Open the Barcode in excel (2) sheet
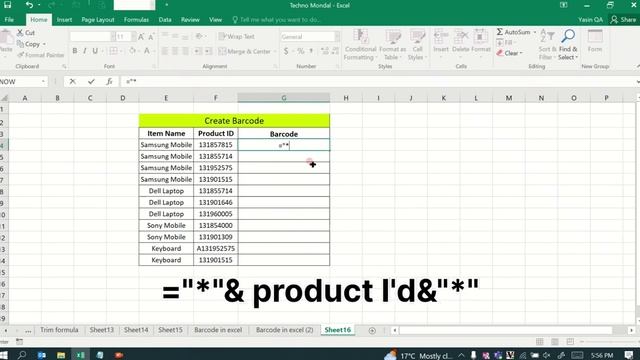640x360 pixels. click(284, 330)
